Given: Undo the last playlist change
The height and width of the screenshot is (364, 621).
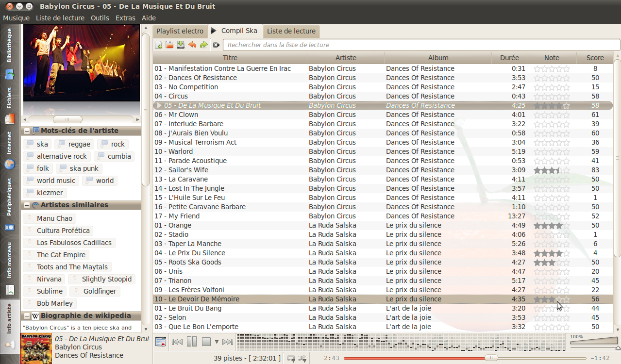Looking at the screenshot, I should point(192,45).
